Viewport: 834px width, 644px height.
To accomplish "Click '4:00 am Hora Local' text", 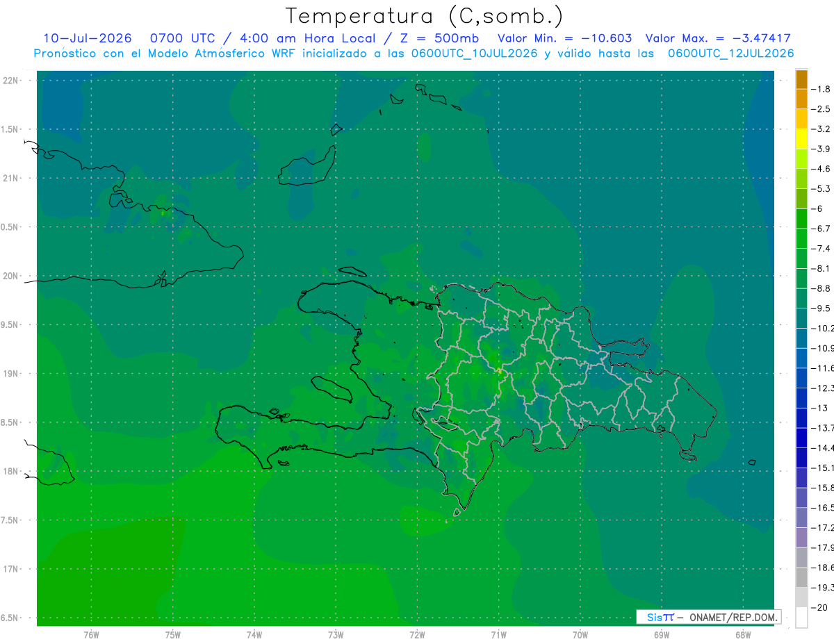I will coord(309,38).
